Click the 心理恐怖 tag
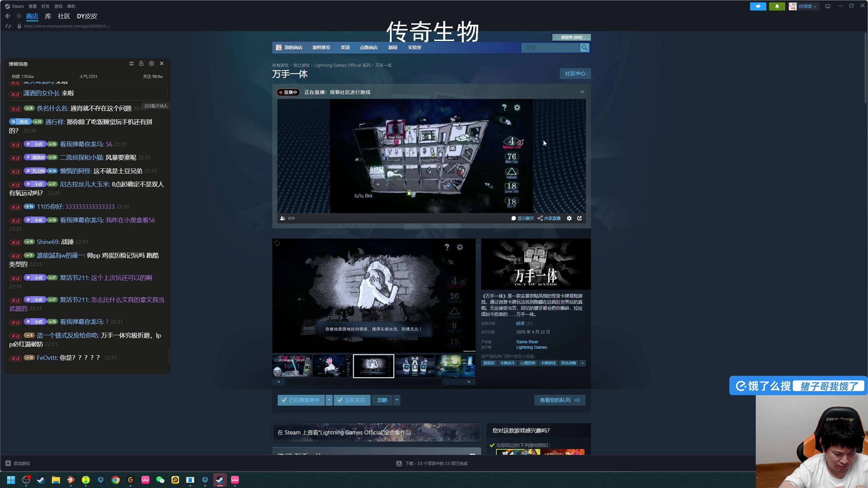 [528, 363]
